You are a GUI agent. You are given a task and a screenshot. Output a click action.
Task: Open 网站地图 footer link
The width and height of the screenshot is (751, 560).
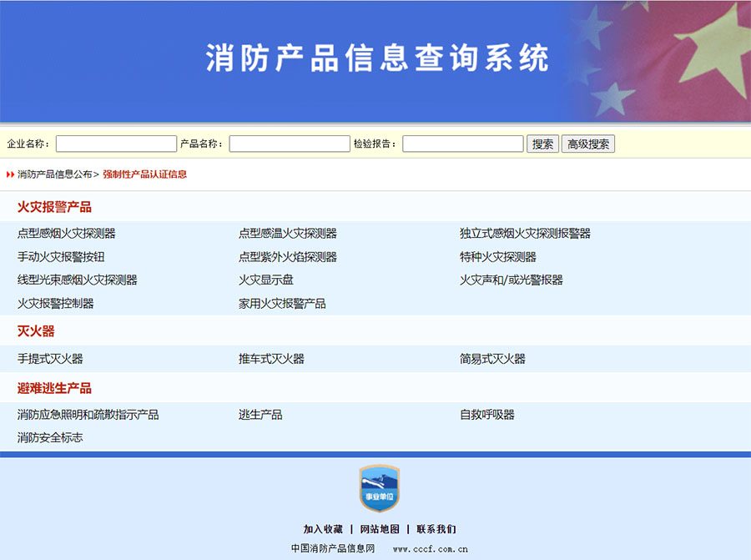[380, 529]
